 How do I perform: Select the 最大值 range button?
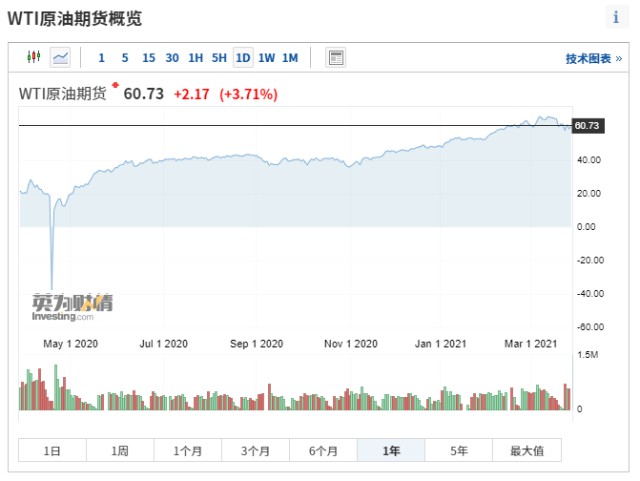pos(527,450)
